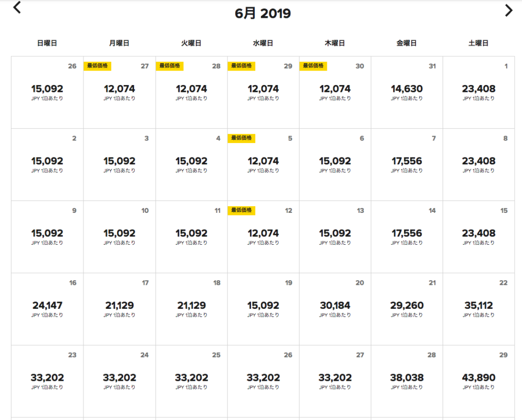Choose June 28 priced 38,038
The image size is (522, 420).
point(407,381)
